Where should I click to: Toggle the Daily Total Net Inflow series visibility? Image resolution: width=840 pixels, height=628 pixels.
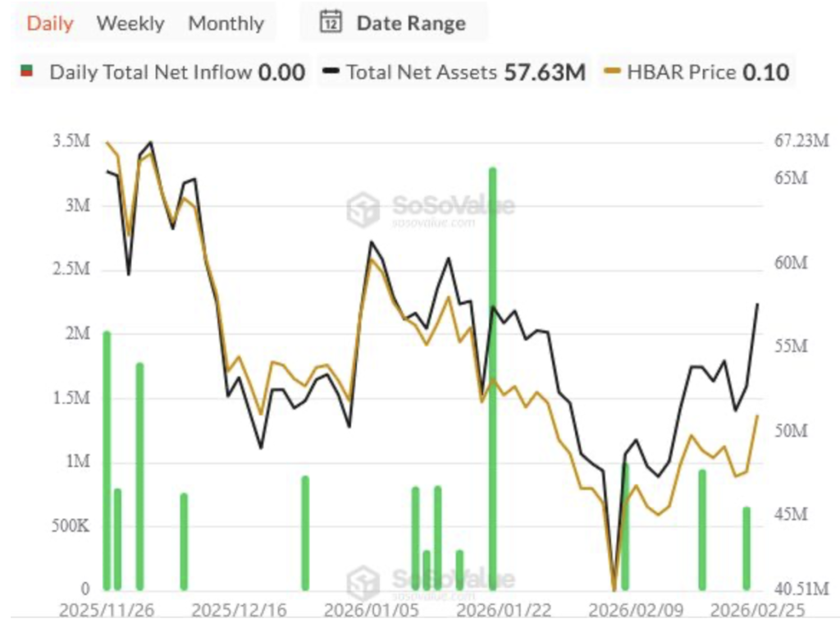coord(164,72)
